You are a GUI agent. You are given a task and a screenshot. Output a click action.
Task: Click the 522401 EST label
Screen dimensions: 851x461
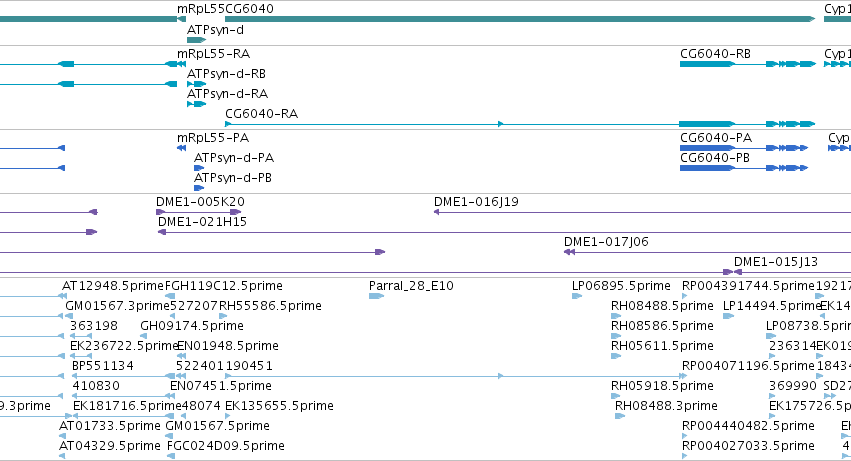click(200, 367)
